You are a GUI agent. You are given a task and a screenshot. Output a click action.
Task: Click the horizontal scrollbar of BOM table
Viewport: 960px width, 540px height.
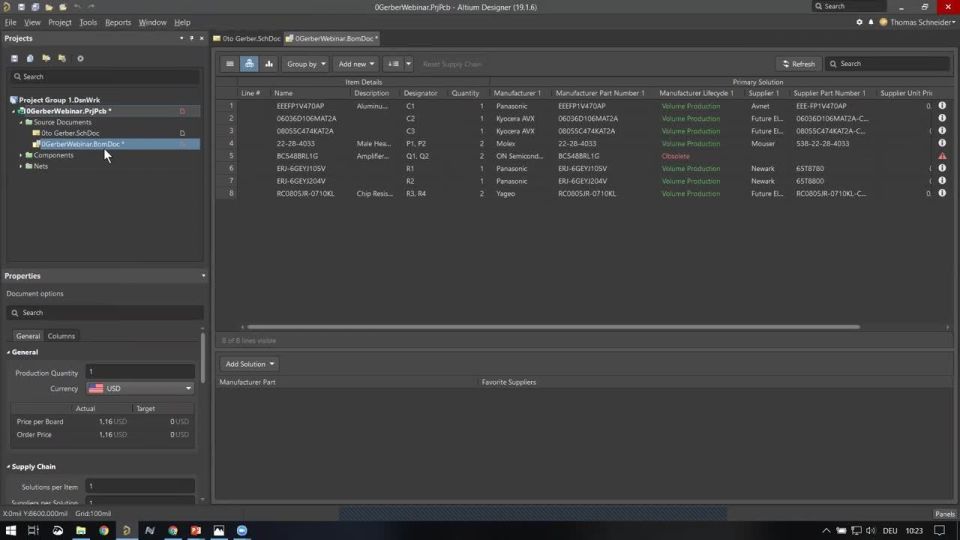tap(553, 328)
